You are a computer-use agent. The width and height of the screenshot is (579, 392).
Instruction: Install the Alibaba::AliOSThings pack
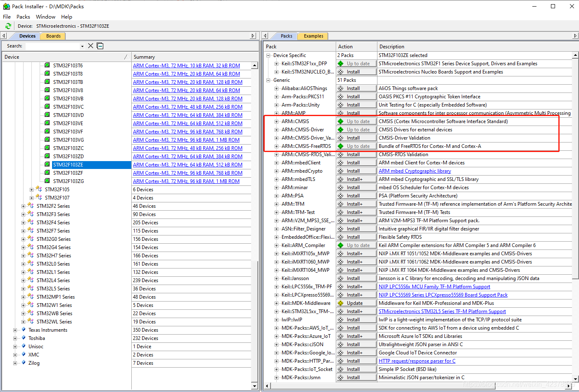pos(356,88)
